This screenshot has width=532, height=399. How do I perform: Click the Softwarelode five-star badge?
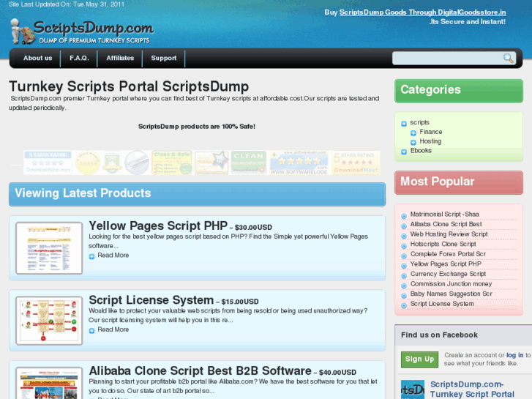pos(299,163)
